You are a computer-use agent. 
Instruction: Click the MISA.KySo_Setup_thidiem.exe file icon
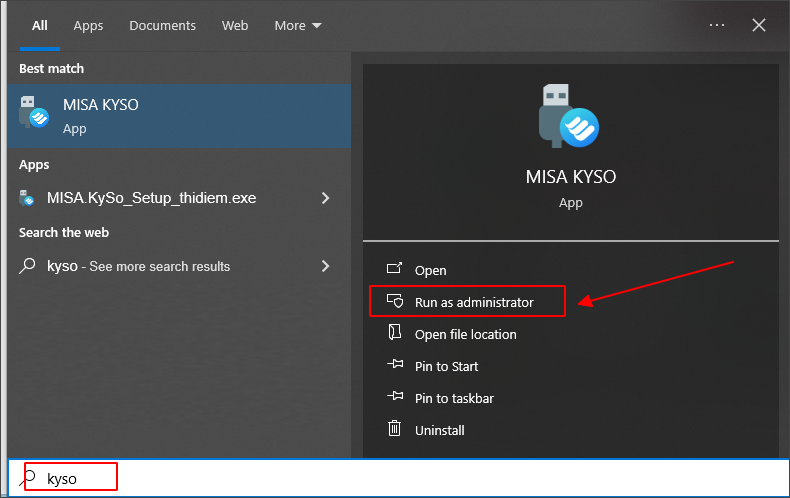tap(29, 198)
